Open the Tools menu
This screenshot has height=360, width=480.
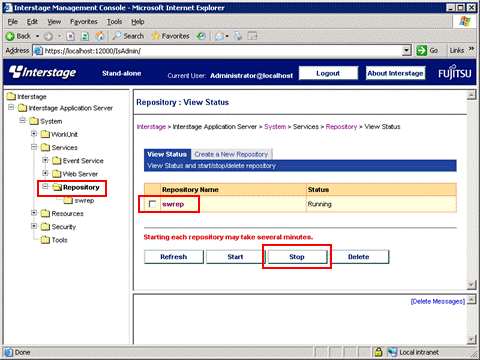coord(114,22)
